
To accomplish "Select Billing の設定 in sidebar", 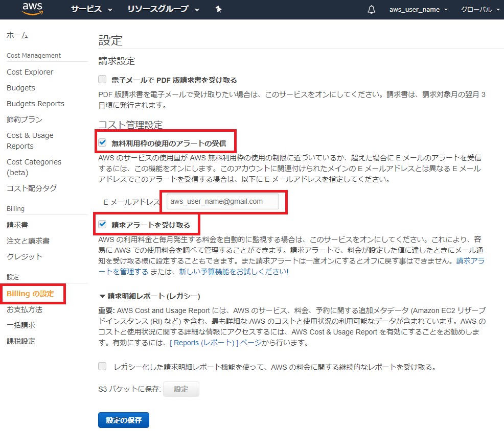I will coord(31,294).
